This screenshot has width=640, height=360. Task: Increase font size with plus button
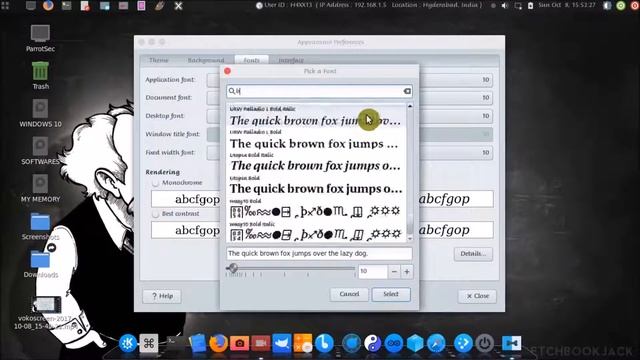click(407, 272)
